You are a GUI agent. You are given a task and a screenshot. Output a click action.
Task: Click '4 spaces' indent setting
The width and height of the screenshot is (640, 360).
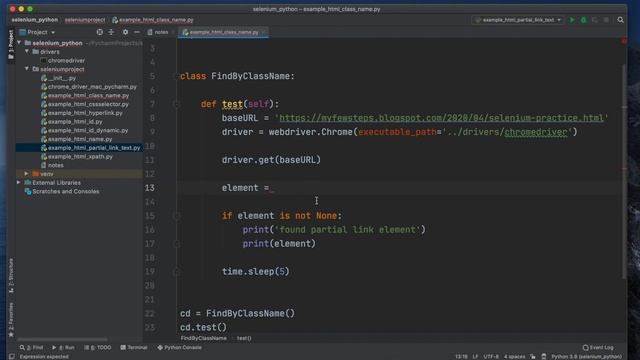coord(514,356)
